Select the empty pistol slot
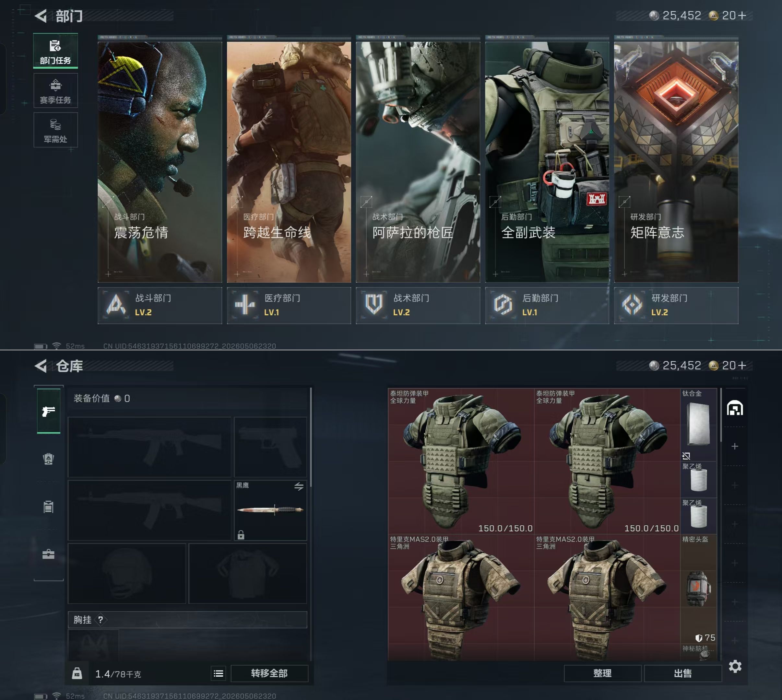The width and height of the screenshot is (782, 700). point(270,447)
